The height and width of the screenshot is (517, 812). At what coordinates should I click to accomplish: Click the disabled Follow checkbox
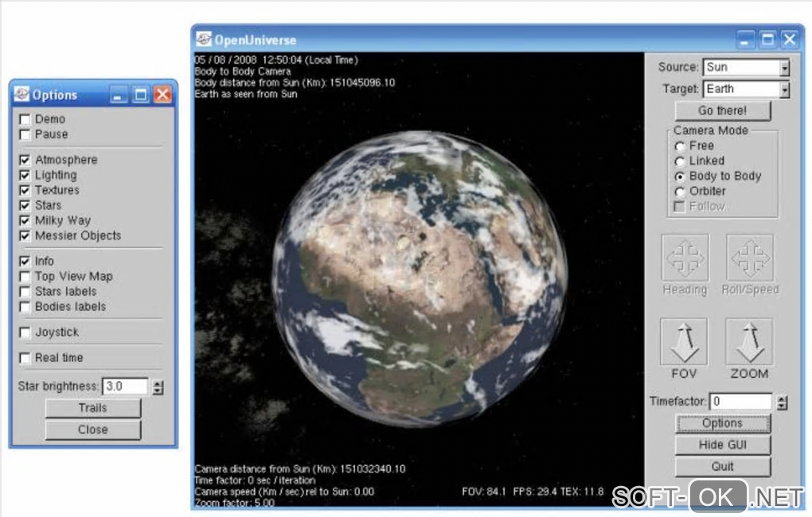click(679, 207)
